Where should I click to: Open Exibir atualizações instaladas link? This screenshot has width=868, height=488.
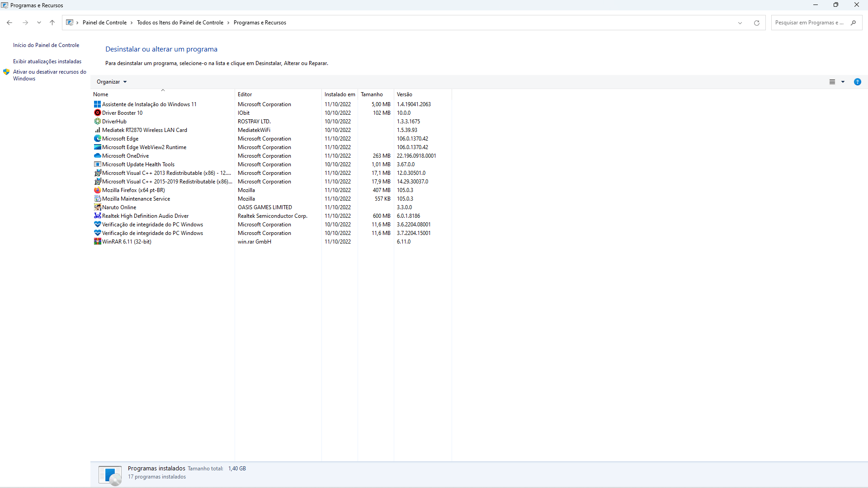point(47,61)
